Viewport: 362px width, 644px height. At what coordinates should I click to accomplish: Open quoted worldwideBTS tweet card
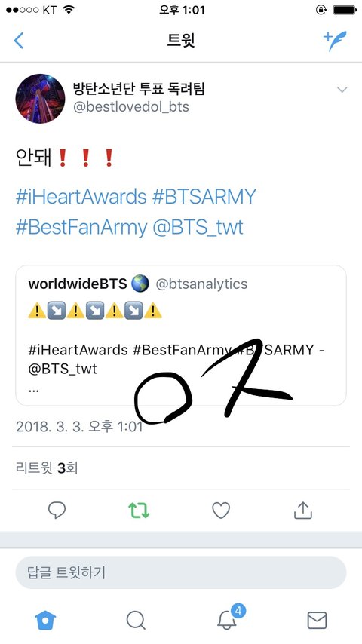181,336
